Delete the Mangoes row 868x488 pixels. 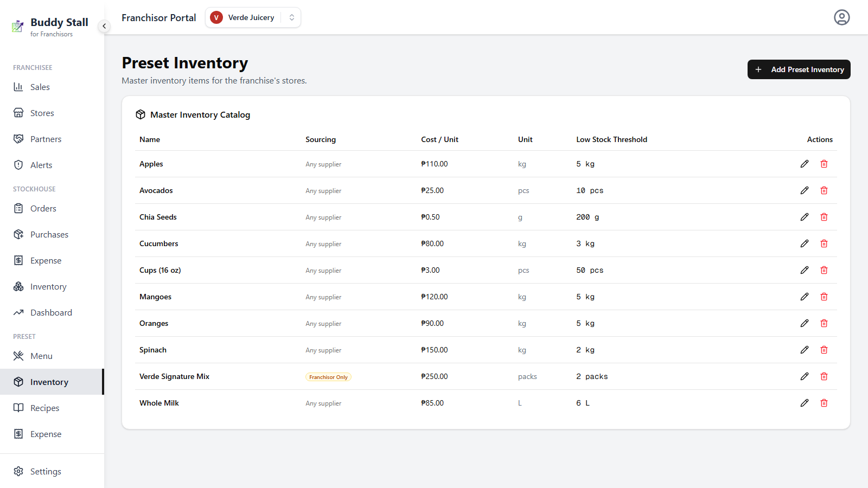coord(824,297)
